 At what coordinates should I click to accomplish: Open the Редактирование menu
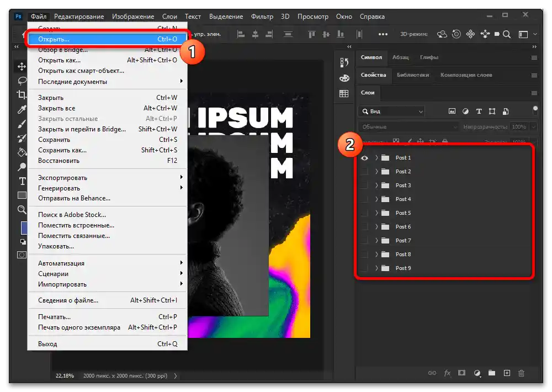click(x=79, y=17)
